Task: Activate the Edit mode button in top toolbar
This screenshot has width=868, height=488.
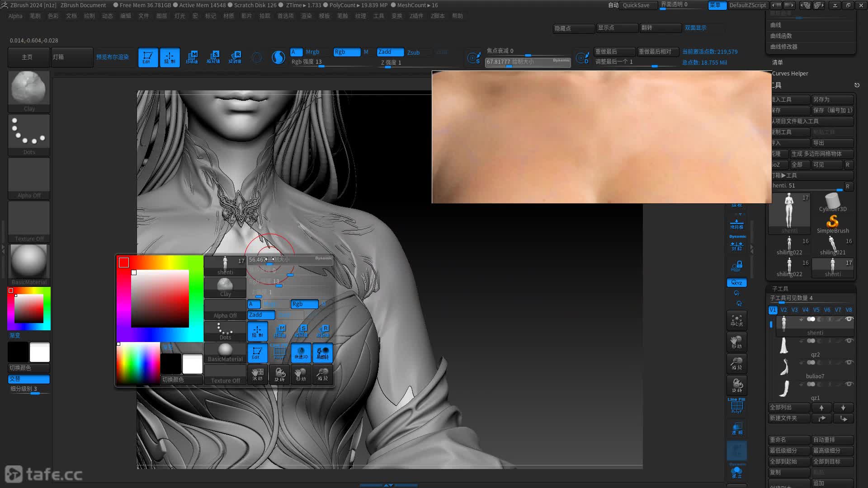Action: (148, 57)
